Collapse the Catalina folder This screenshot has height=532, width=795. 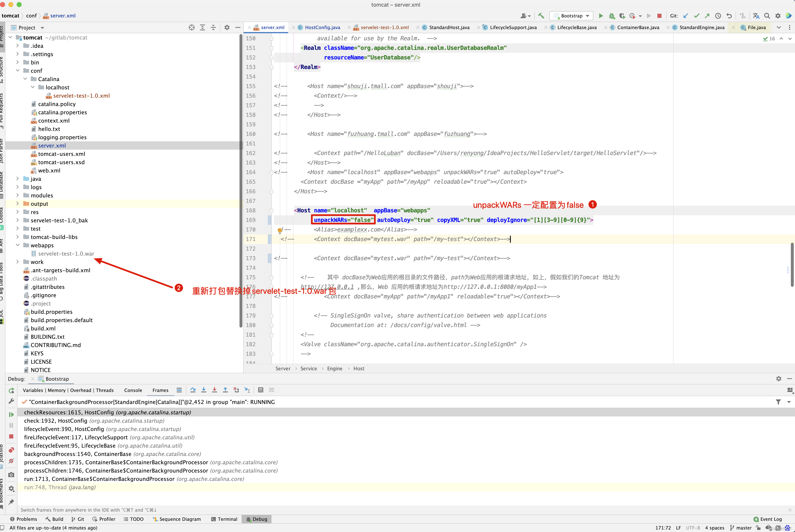[x=25, y=79]
